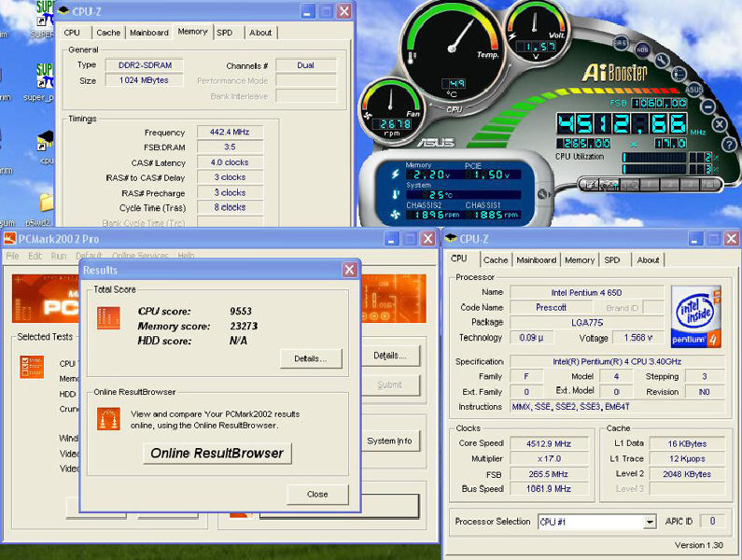Open AI Booster settings via wrench icon
742x560 pixels.
tap(662, 60)
